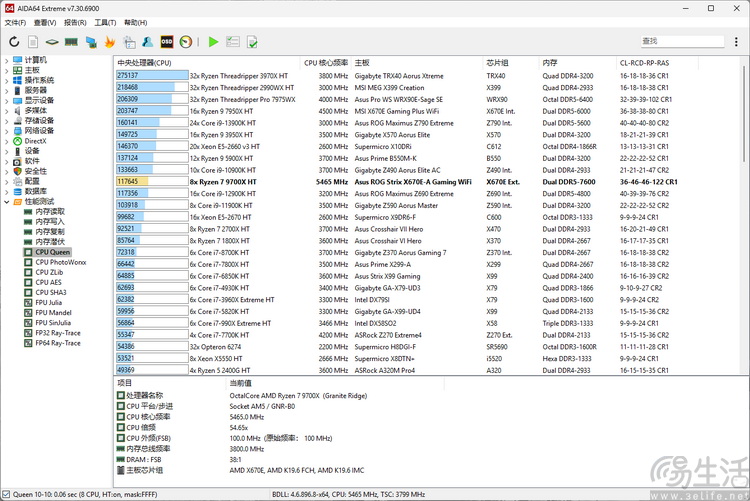Open the memory module toolbar icon

pos(71,42)
